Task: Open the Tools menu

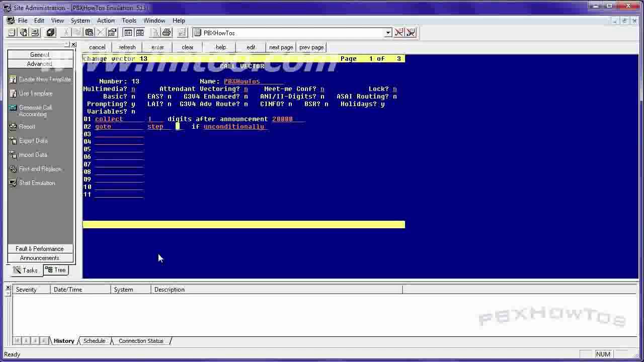Action: pyautogui.click(x=129, y=21)
